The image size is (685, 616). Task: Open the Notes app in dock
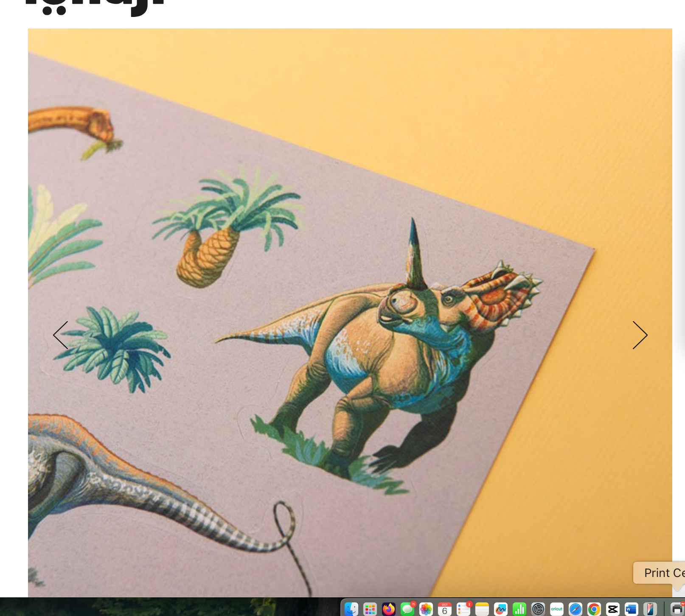pos(482,609)
